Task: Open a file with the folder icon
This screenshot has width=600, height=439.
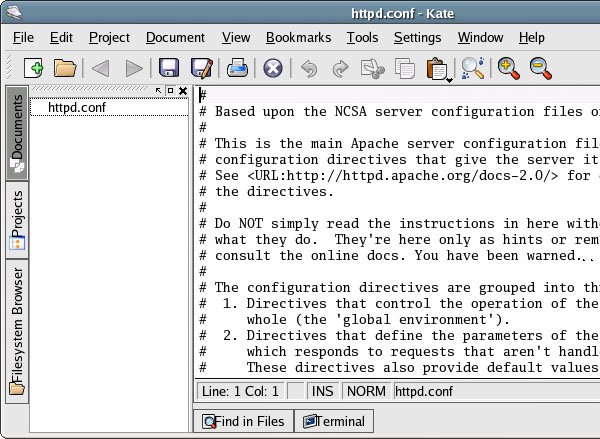Action: click(65, 68)
